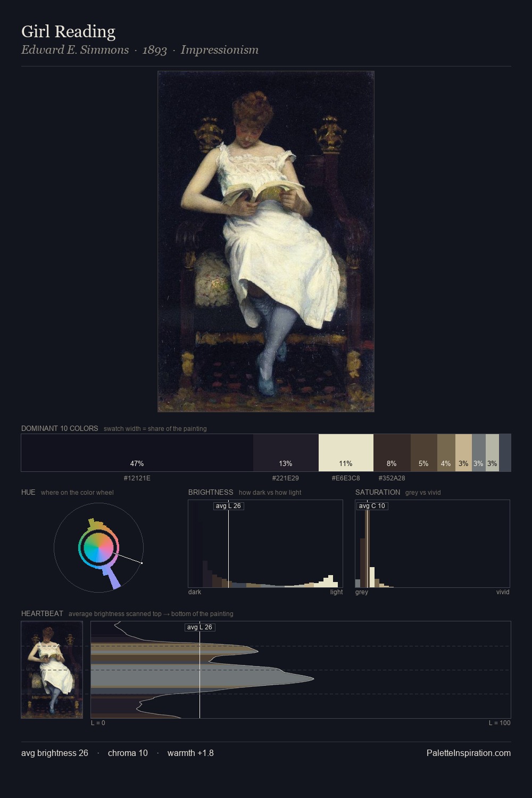Click the avg L 26 label in Brightness
532x798 pixels.
pyautogui.click(x=228, y=506)
